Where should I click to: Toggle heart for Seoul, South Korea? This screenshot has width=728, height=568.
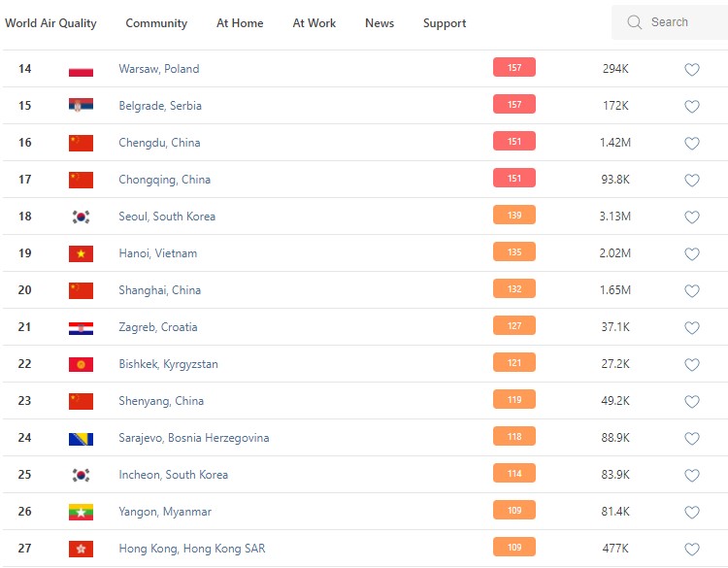click(691, 217)
